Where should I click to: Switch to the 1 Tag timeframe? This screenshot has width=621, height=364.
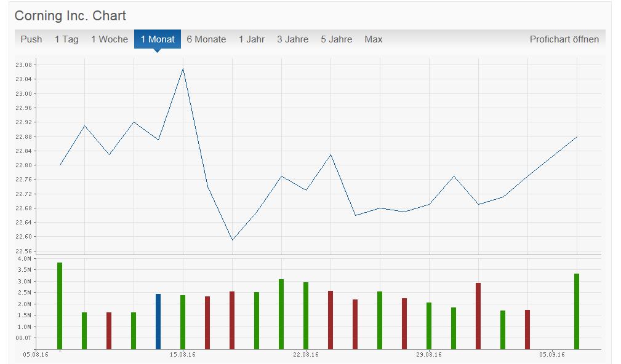[x=66, y=39]
